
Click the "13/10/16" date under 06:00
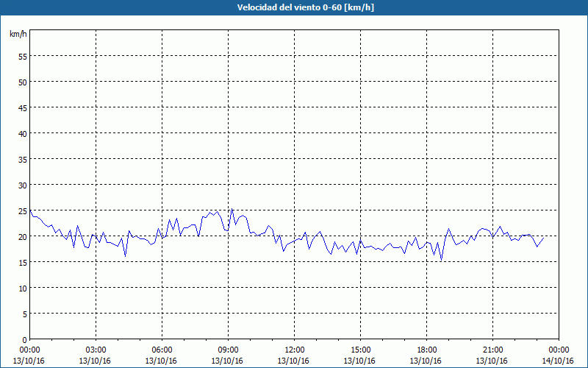click(161, 361)
